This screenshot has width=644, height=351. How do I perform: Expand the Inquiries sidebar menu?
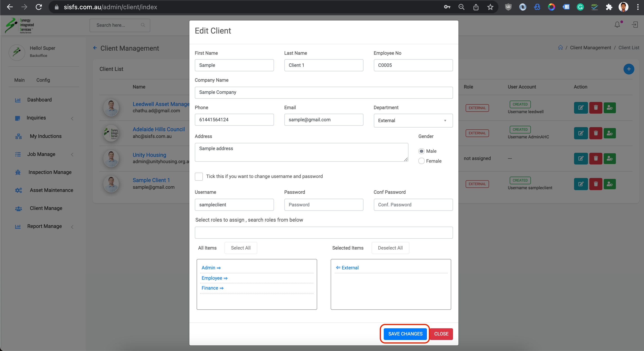(x=36, y=118)
